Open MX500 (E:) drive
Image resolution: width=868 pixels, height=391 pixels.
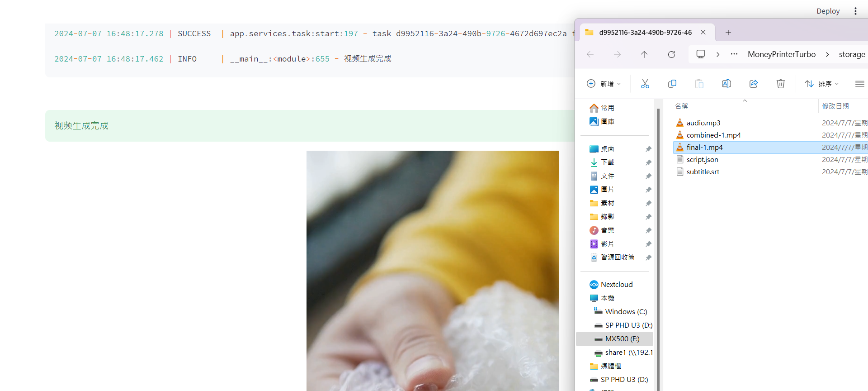(615, 339)
